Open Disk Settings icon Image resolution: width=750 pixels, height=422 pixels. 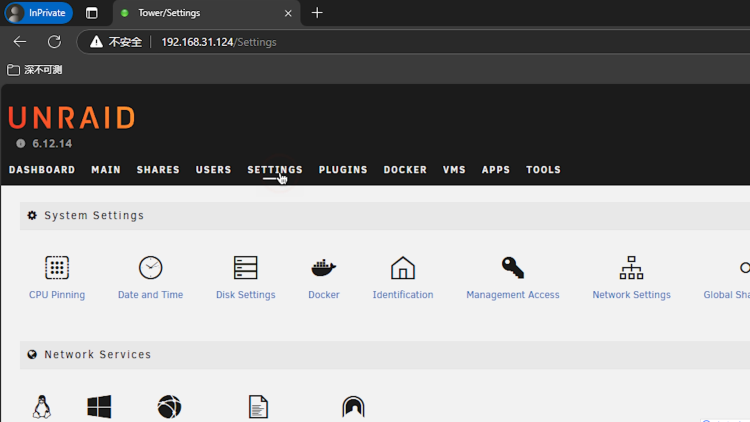245,267
